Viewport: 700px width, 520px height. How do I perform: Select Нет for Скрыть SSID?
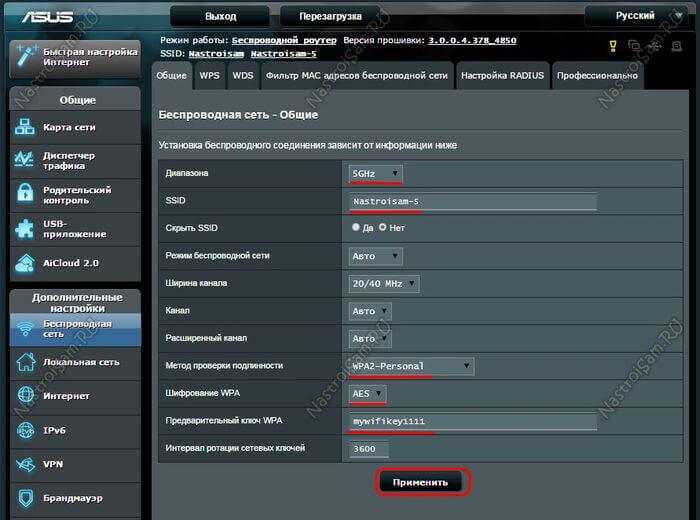383,227
